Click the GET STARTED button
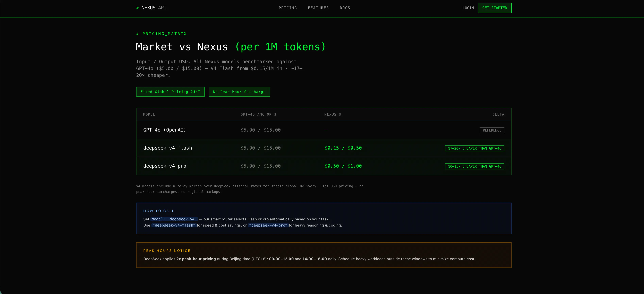This screenshot has width=644, height=294. point(495,8)
